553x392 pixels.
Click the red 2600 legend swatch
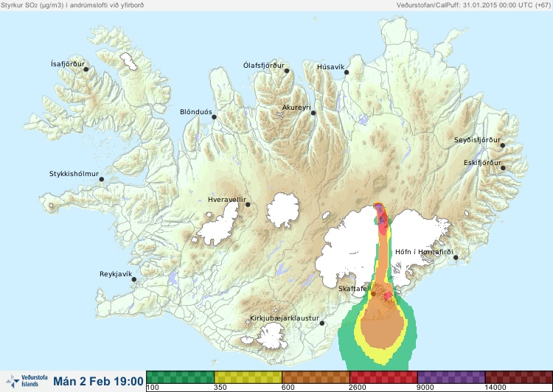click(x=383, y=377)
